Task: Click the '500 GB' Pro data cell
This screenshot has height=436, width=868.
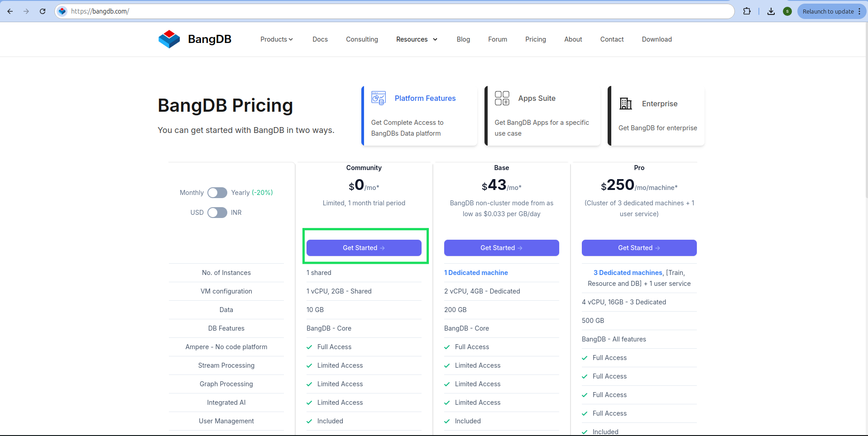Action: (593, 321)
